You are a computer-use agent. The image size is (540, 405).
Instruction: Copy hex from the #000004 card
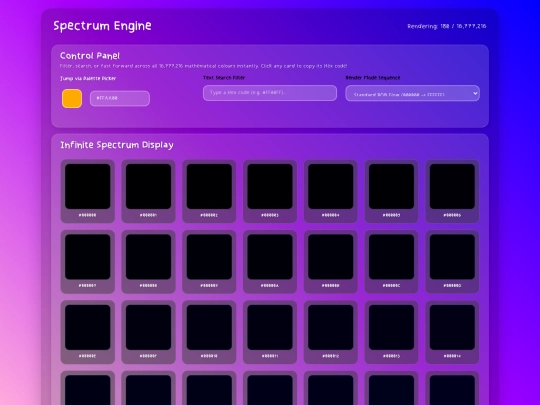click(331, 191)
